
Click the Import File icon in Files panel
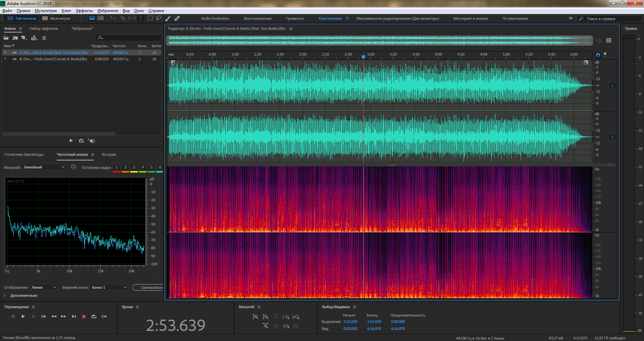pos(15,38)
